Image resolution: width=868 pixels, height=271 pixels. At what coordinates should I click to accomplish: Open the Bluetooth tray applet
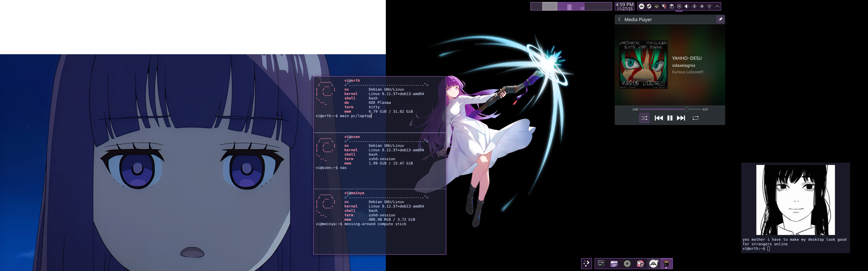(x=694, y=6)
